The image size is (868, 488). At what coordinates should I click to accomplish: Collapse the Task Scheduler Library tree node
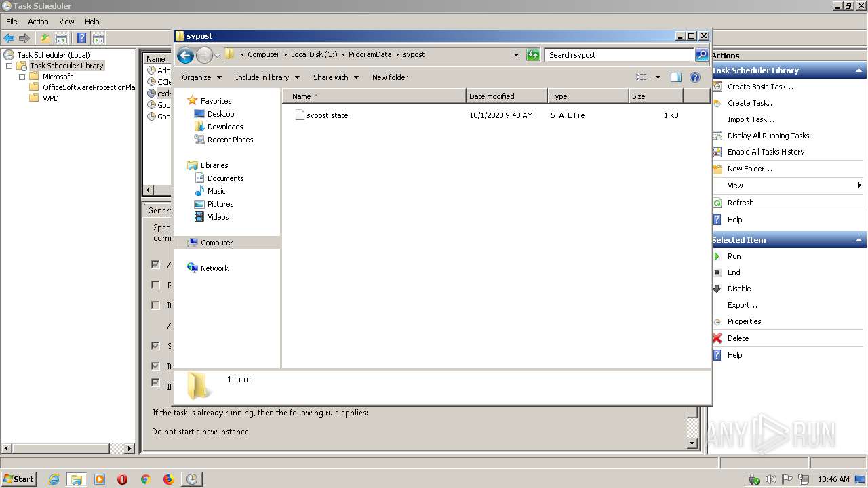[9, 66]
